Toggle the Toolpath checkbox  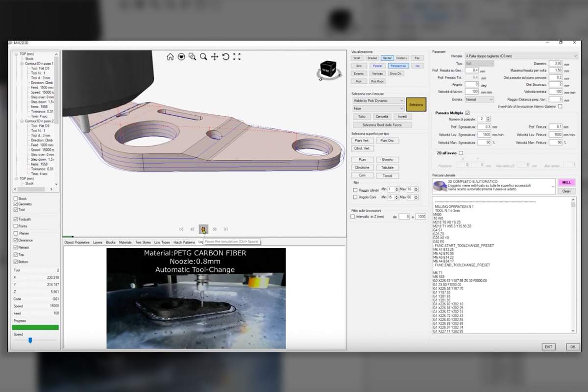pyautogui.click(x=16, y=220)
